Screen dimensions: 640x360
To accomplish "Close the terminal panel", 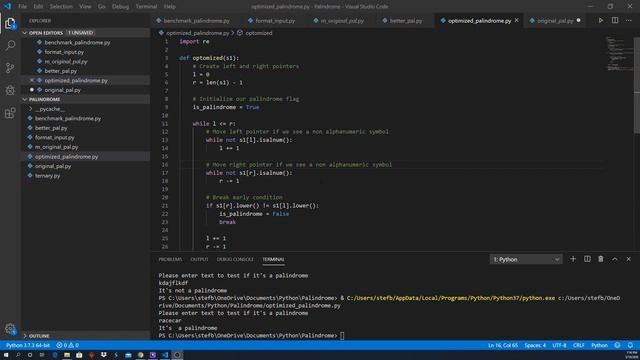I will coord(629,259).
